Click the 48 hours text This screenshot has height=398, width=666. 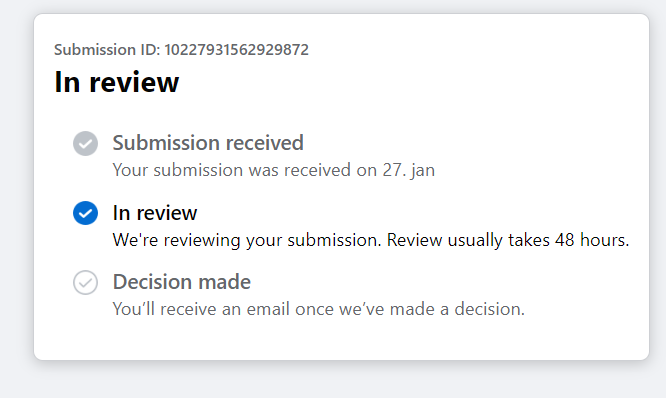point(592,240)
